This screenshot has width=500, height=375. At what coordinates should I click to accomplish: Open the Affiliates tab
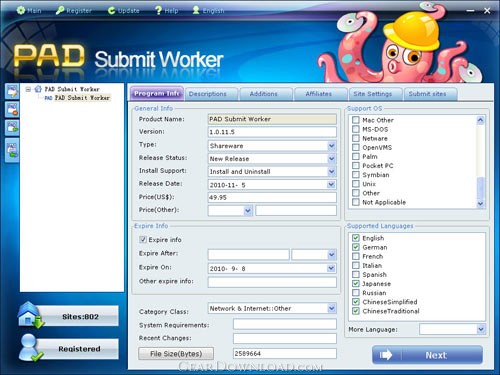pyautogui.click(x=321, y=94)
